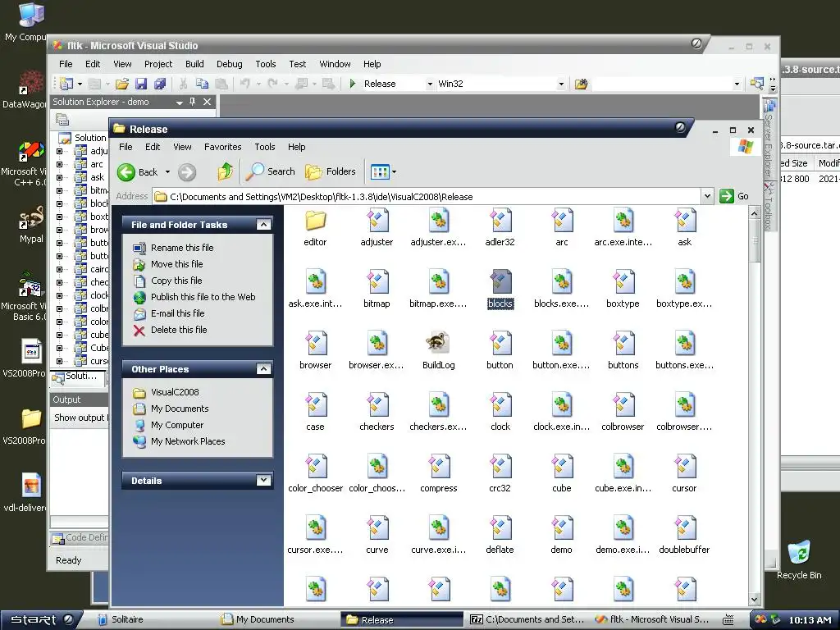Expand the arc project node in Solution Explorer
The width and height of the screenshot is (840, 630).
[59, 164]
